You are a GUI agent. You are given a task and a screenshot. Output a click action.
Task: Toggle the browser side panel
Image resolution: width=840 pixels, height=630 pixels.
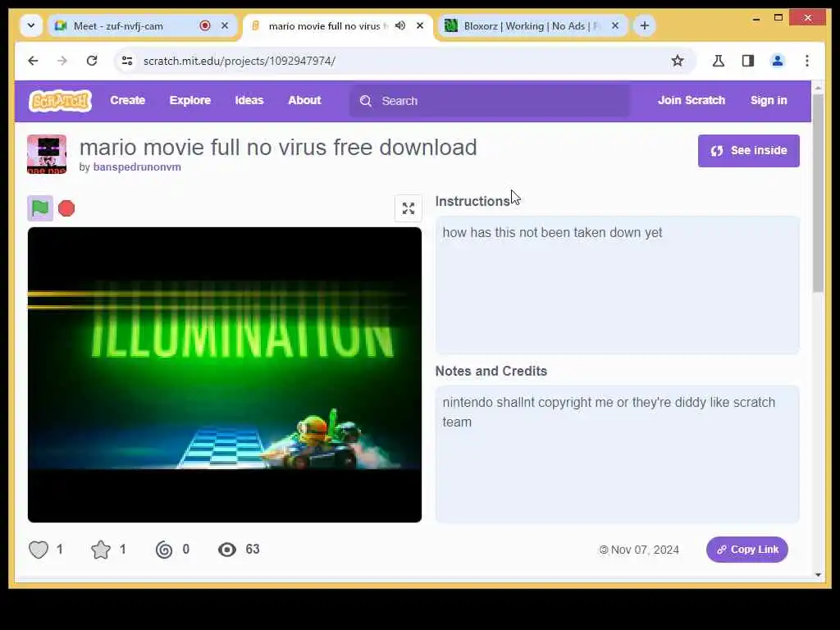coord(748,61)
